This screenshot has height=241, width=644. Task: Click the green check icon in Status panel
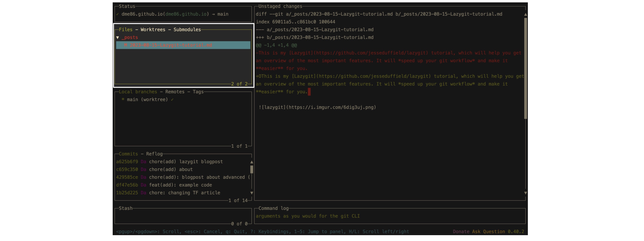117,14
